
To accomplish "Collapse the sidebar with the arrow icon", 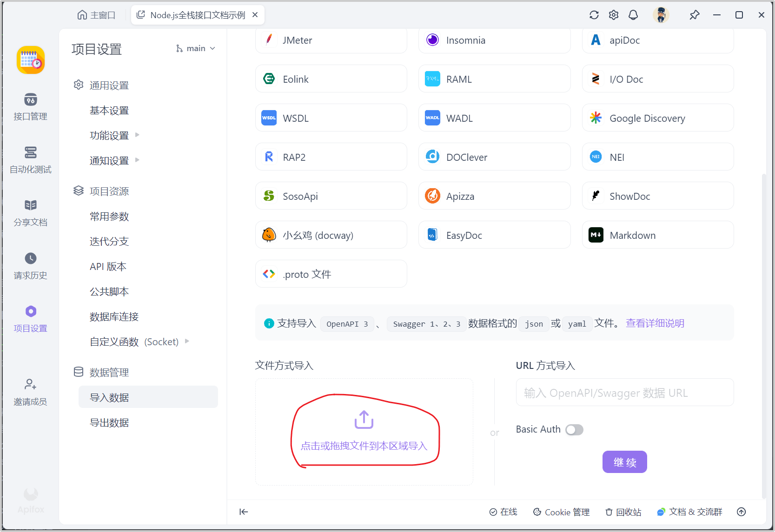I will tap(244, 512).
